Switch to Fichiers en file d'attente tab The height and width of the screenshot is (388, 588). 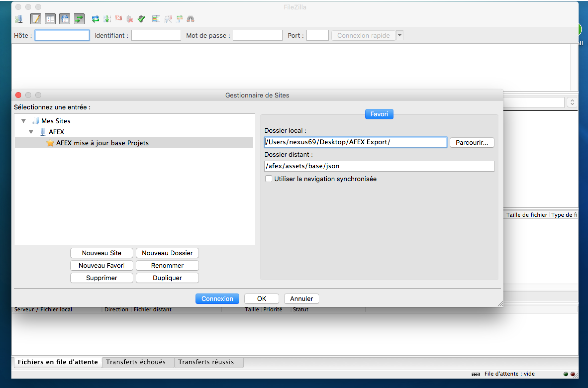[58, 362]
